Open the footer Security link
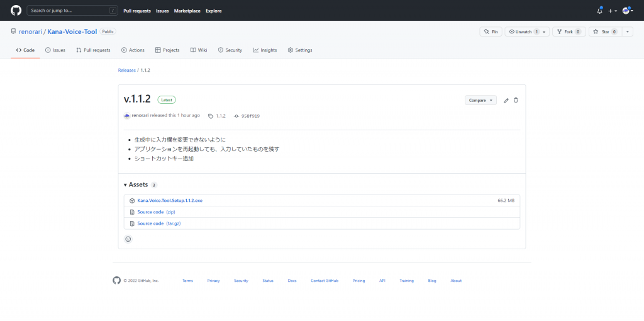The height and width of the screenshot is (321, 644). click(x=241, y=281)
